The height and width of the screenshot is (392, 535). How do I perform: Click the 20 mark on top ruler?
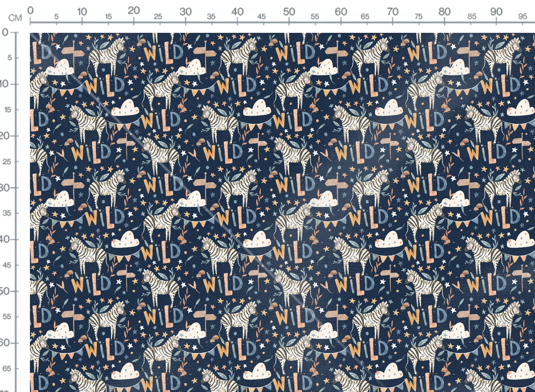click(x=134, y=11)
